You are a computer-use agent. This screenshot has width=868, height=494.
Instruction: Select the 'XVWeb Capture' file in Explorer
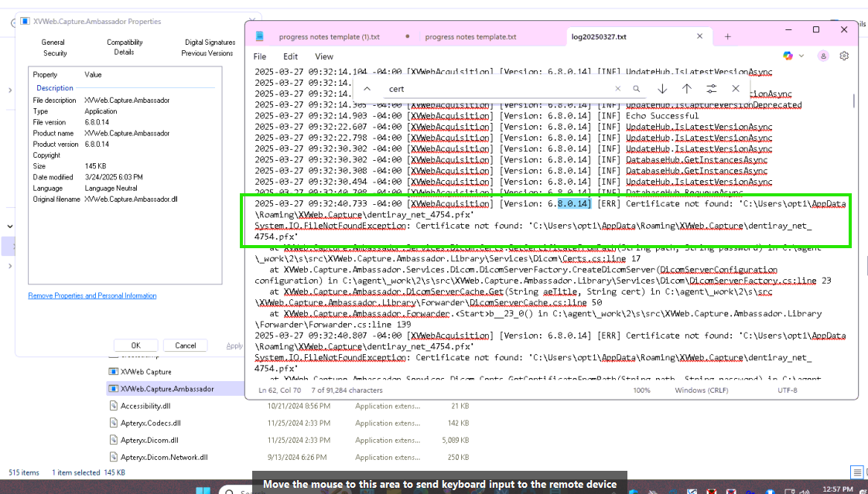click(146, 372)
